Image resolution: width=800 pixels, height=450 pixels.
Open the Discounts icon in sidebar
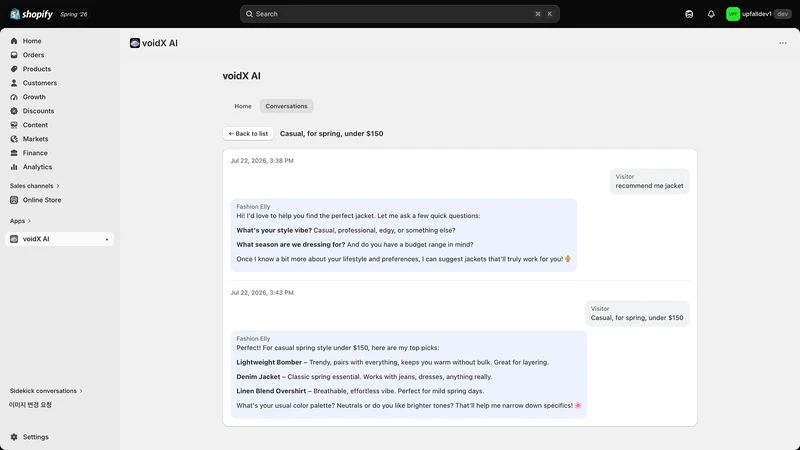(14, 111)
